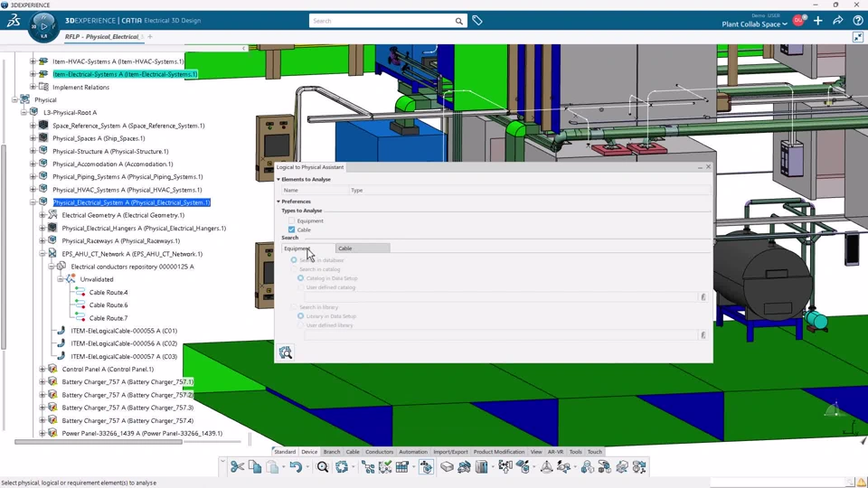
Task: Select Library in Data Setup radio button
Action: (x=300, y=316)
